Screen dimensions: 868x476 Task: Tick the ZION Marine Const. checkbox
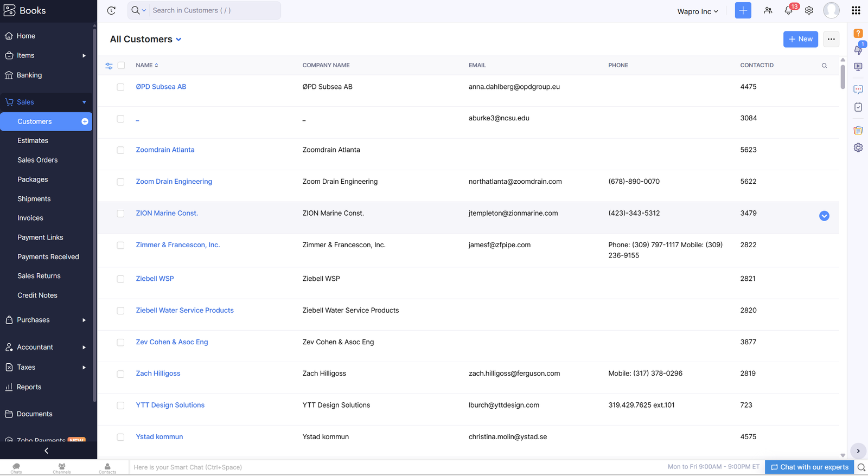(120, 214)
